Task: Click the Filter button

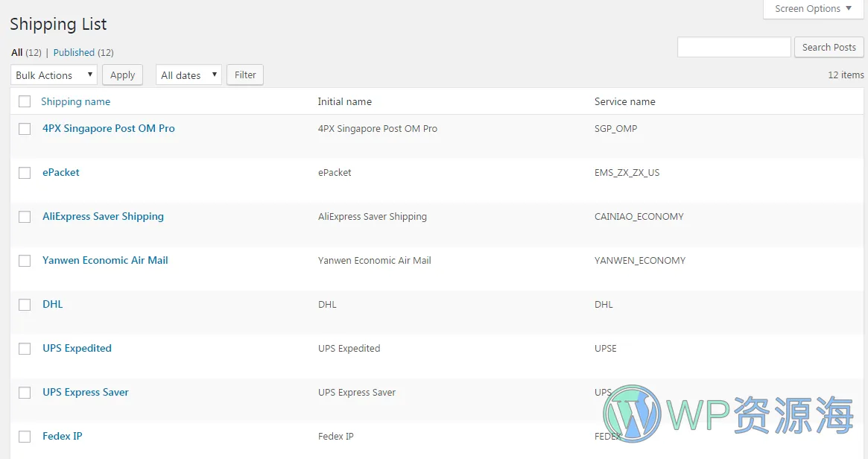Action: [245, 75]
